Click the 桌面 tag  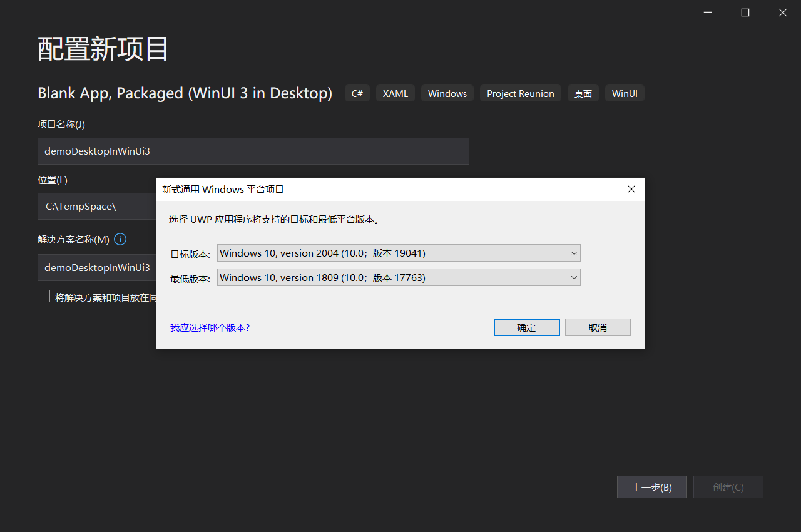coord(583,93)
